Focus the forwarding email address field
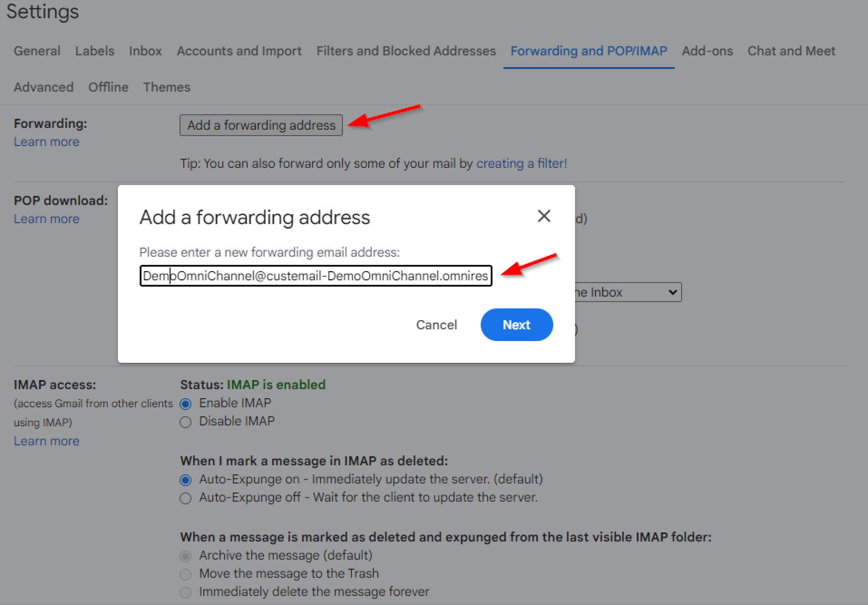 tap(316, 276)
